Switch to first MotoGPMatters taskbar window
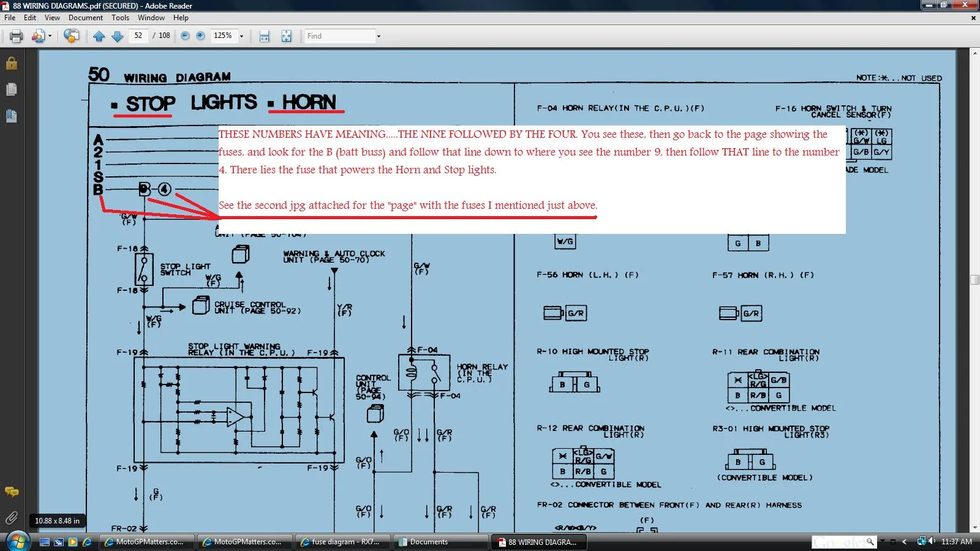 (x=146, y=542)
